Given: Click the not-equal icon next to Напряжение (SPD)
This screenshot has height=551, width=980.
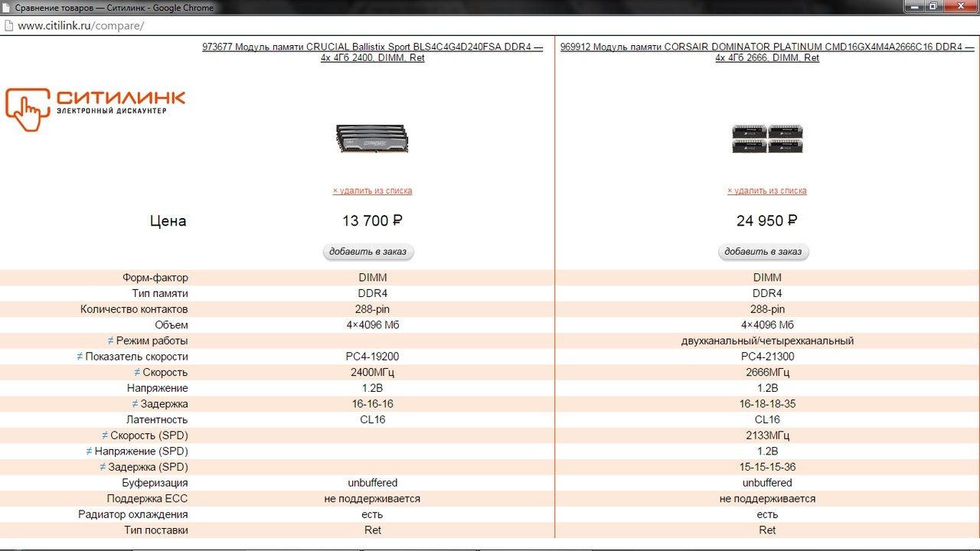Looking at the screenshot, I should pyautogui.click(x=89, y=451).
